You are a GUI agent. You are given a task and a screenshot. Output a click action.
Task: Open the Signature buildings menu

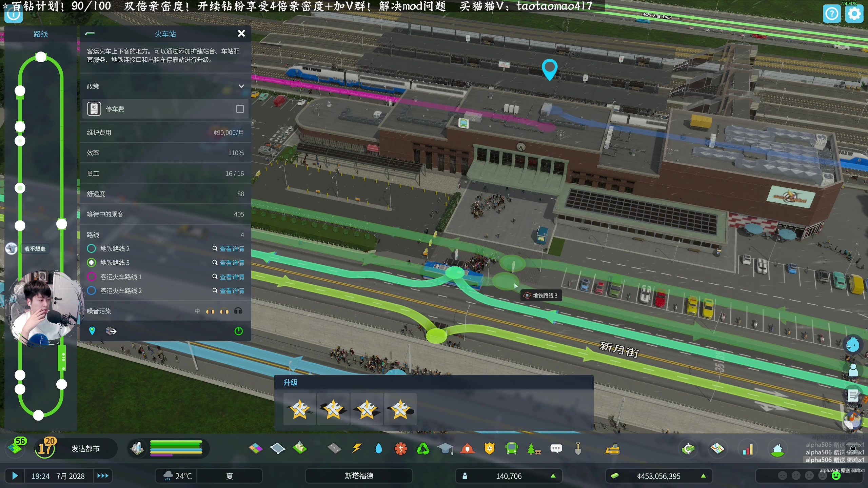[300, 448]
